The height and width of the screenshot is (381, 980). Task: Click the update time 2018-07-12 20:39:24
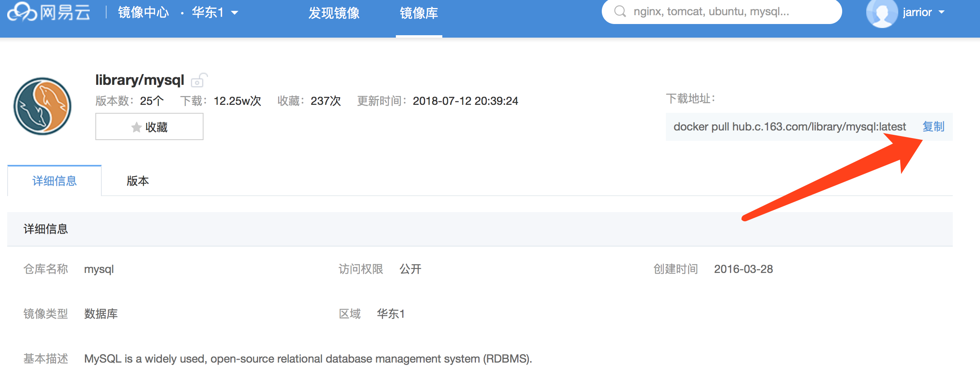(x=466, y=101)
